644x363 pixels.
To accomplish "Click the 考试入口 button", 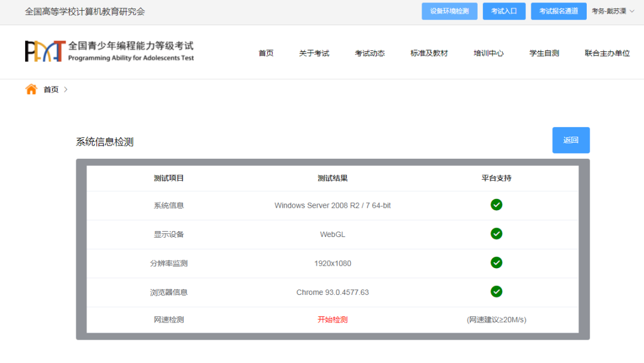I will coord(504,11).
